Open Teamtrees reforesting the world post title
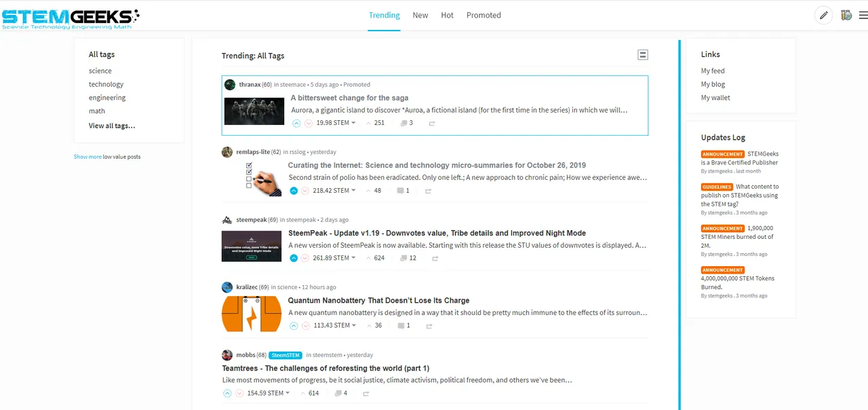 325,368
